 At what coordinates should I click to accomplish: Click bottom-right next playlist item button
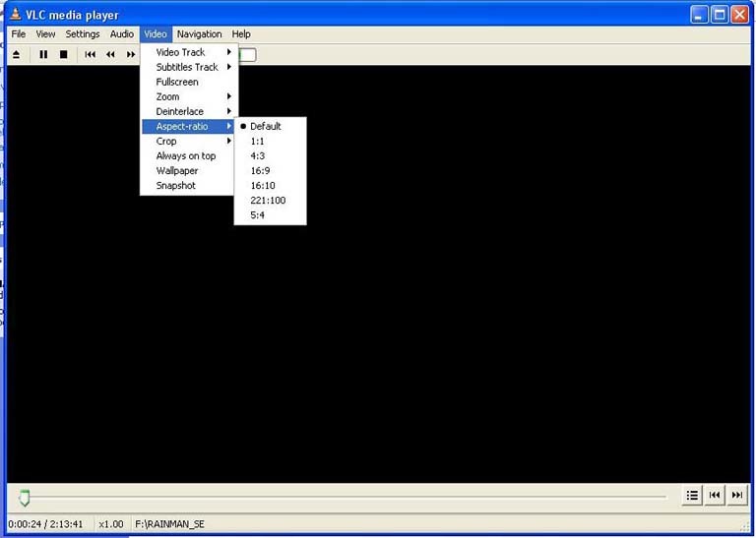pyautogui.click(x=736, y=495)
